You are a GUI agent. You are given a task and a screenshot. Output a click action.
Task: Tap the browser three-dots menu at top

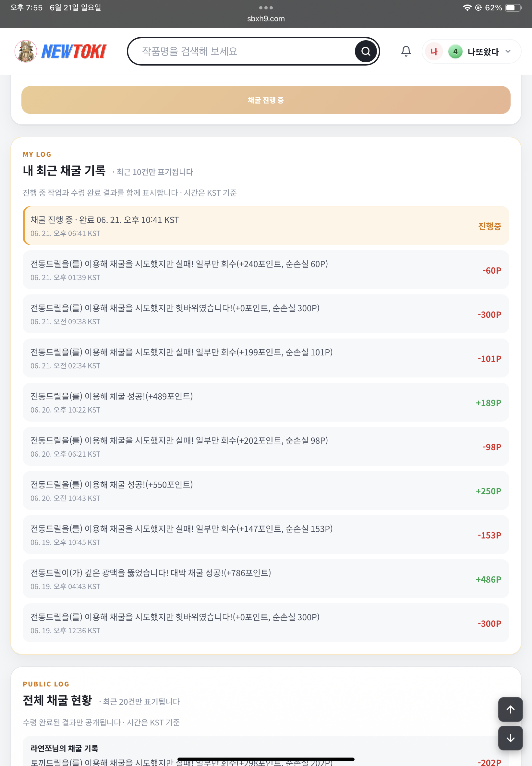pyautogui.click(x=266, y=8)
